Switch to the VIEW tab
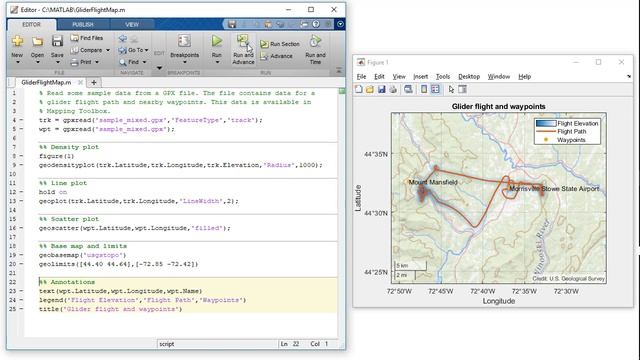The width and height of the screenshot is (640, 360). pyautogui.click(x=132, y=24)
